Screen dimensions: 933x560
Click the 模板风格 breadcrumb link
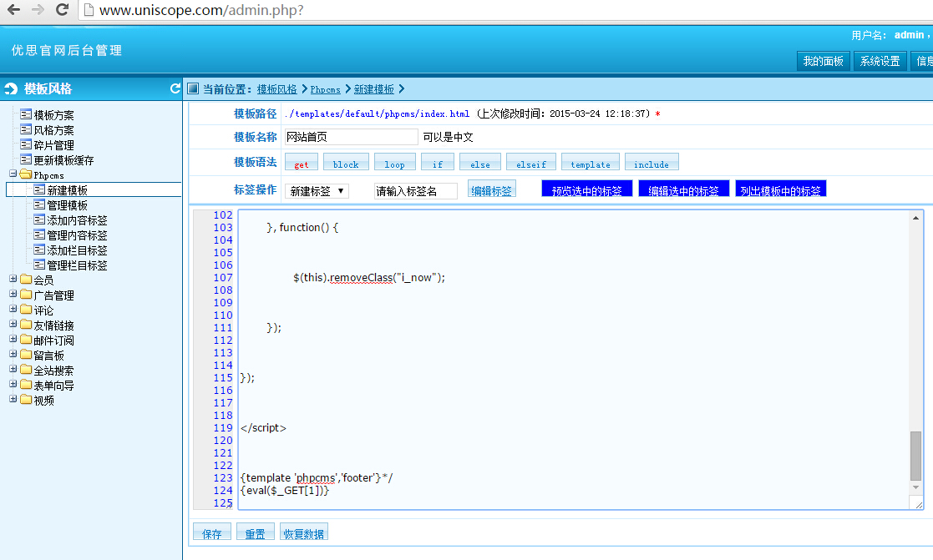276,89
